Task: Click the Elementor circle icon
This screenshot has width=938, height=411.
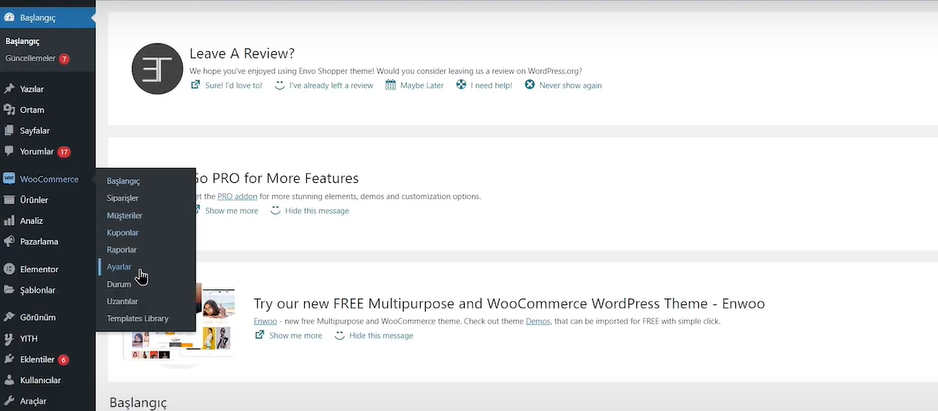Action: coord(9,269)
